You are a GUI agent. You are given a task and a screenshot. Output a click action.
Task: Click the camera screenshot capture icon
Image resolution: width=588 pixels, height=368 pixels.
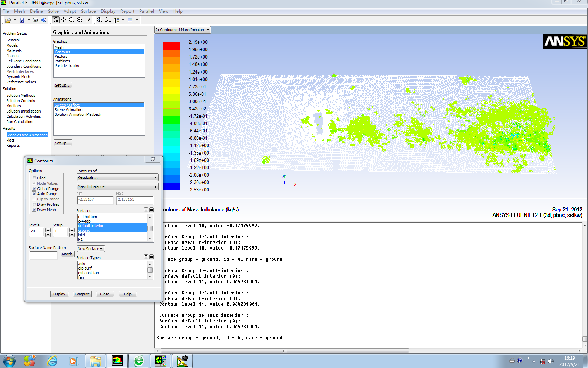pyautogui.click(x=36, y=20)
